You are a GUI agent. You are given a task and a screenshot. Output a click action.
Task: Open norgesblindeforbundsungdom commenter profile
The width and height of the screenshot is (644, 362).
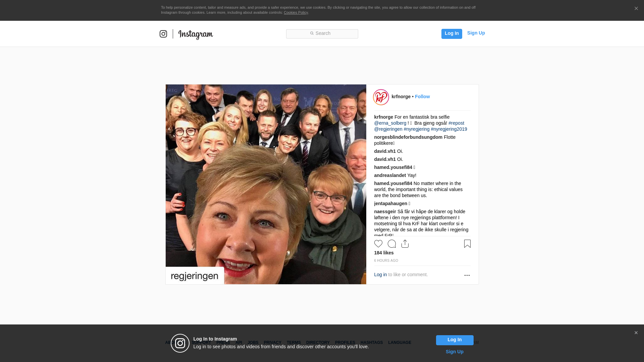[408, 137]
